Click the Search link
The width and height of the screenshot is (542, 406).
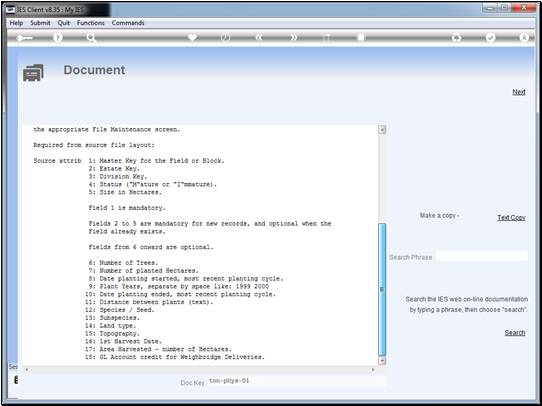tap(515, 332)
